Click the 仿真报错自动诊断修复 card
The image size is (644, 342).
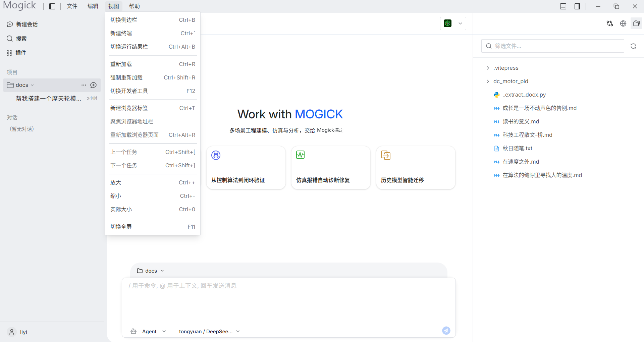click(331, 168)
